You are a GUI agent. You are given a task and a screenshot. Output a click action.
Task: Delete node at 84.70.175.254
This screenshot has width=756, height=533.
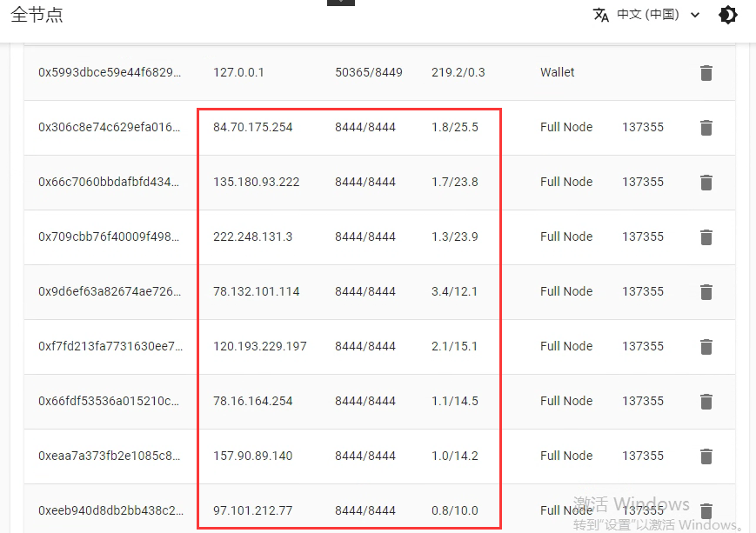tap(706, 128)
